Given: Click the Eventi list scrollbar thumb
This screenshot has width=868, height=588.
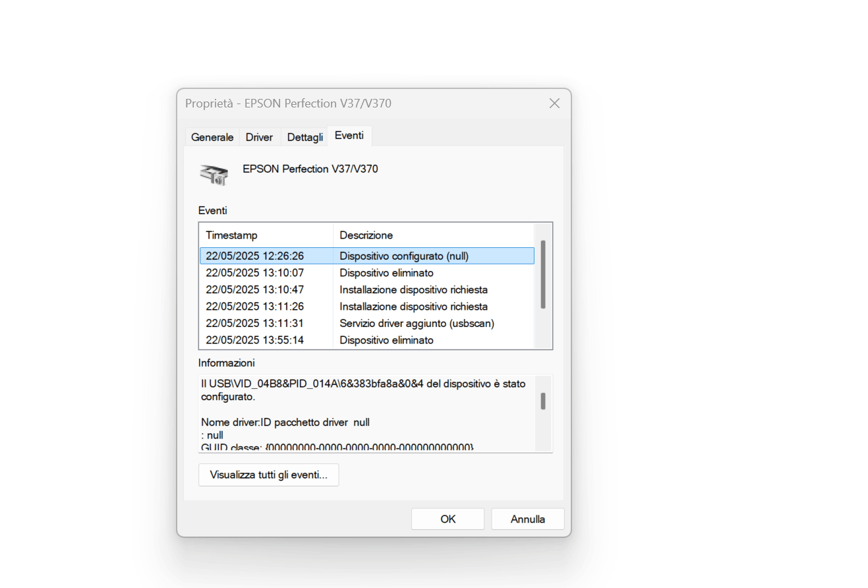Looking at the screenshot, I should tap(543, 274).
